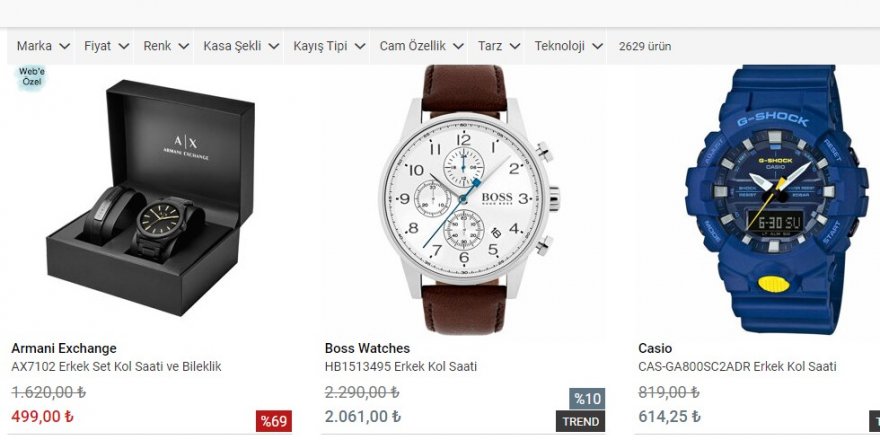Screen dimensions: 880x440
Task: Expand Kasa Şekli filter options
Action: tap(241, 46)
